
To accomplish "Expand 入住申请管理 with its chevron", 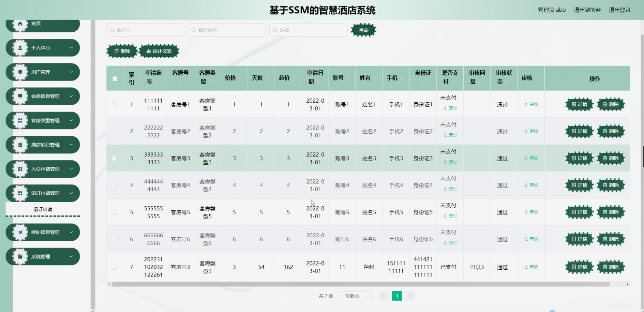I will click(x=71, y=169).
